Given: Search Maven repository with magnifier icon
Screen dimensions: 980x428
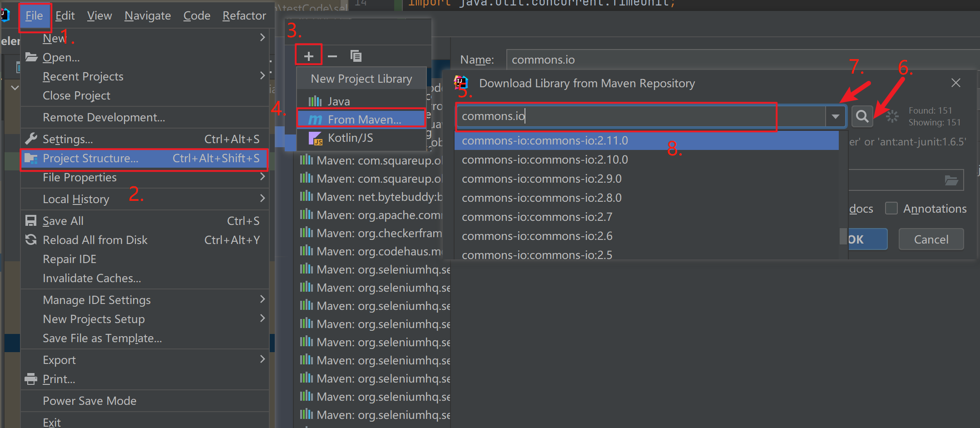Looking at the screenshot, I should tap(862, 117).
